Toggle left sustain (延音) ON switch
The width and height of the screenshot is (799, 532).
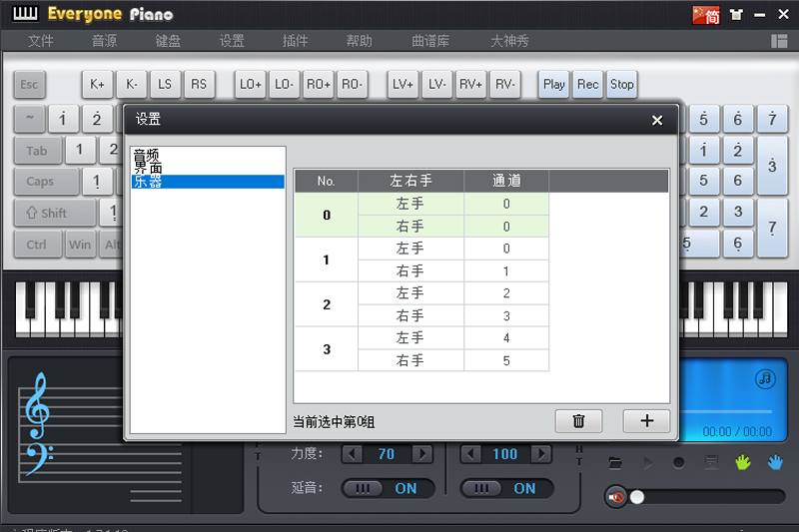coord(388,488)
